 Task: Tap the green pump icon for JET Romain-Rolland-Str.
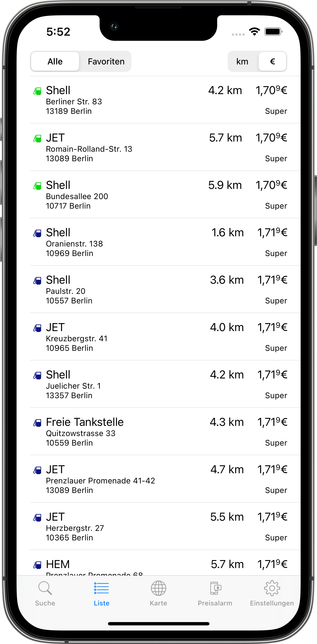click(x=37, y=138)
